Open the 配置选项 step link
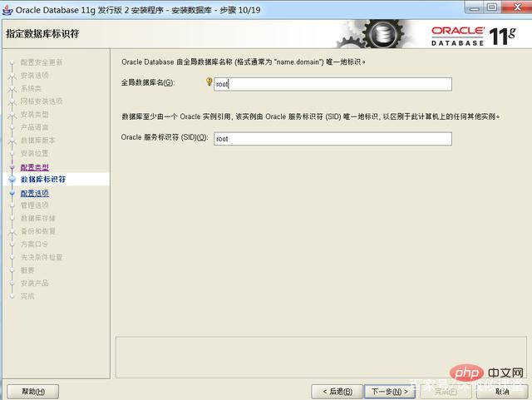The image size is (532, 400). (x=35, y=193)
